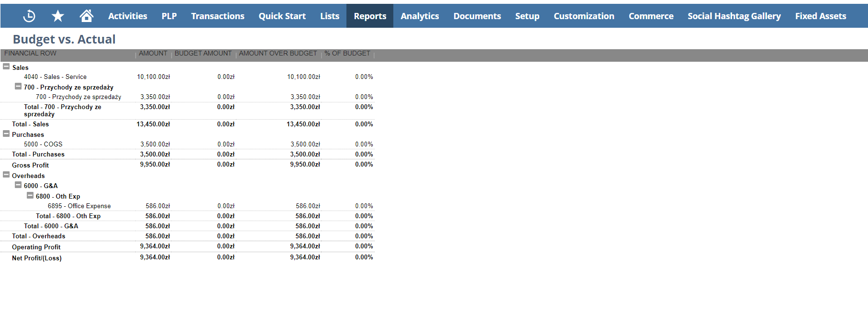Open the Analytics menu

click(420, 16)
